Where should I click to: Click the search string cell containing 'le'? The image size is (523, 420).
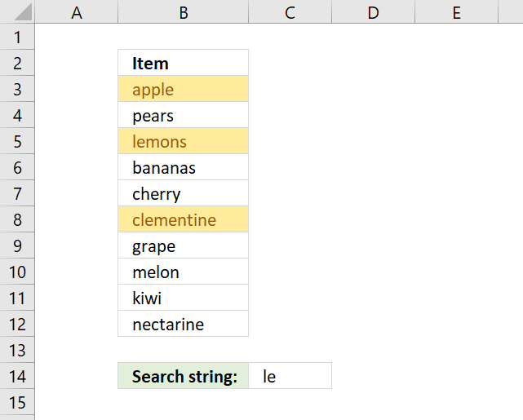click(290, 376)
